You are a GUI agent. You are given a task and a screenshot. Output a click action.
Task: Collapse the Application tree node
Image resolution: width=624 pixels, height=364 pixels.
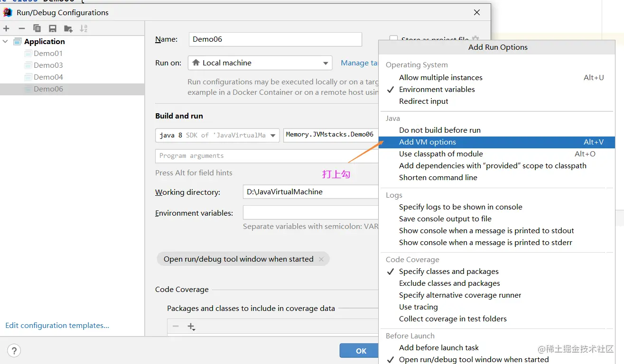(x=5, y=42)
